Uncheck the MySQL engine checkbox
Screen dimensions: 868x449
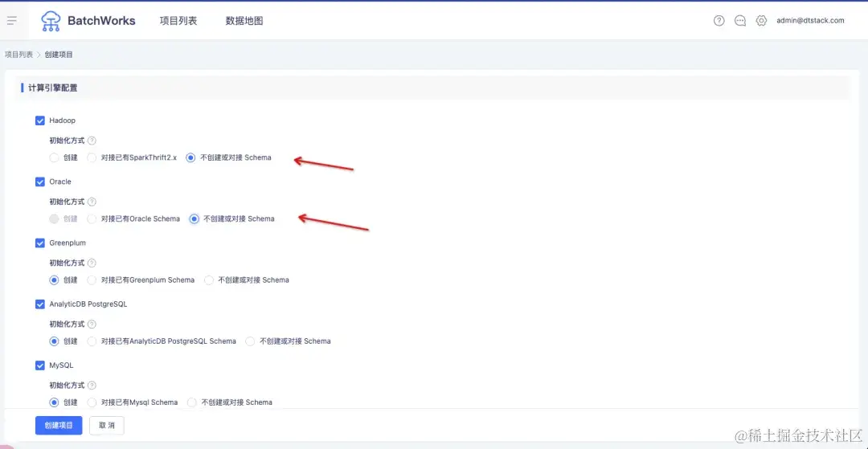(40, 365)
